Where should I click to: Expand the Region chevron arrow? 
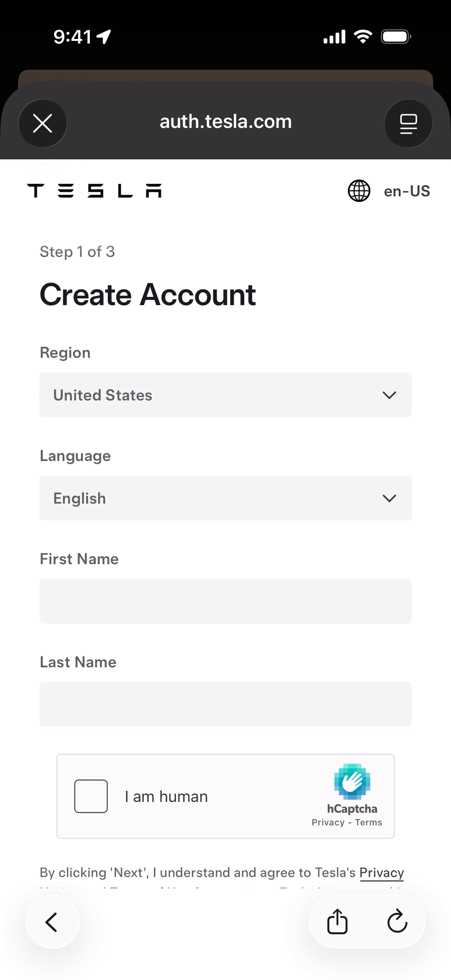point(389,395)
